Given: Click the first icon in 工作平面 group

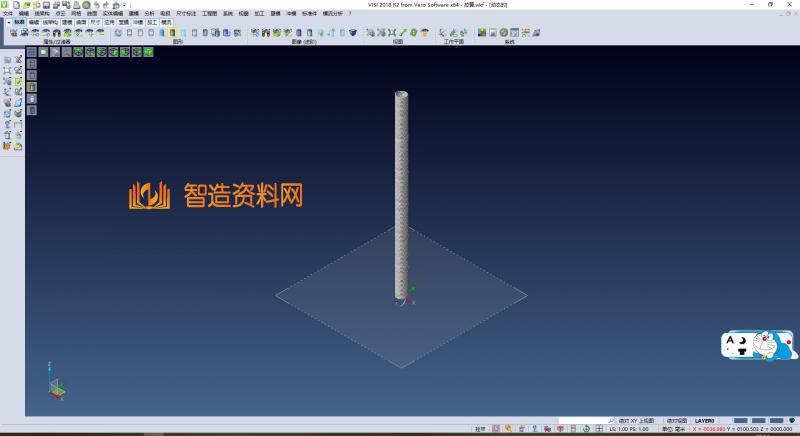Looking at the screenshot, I should 442,33.
